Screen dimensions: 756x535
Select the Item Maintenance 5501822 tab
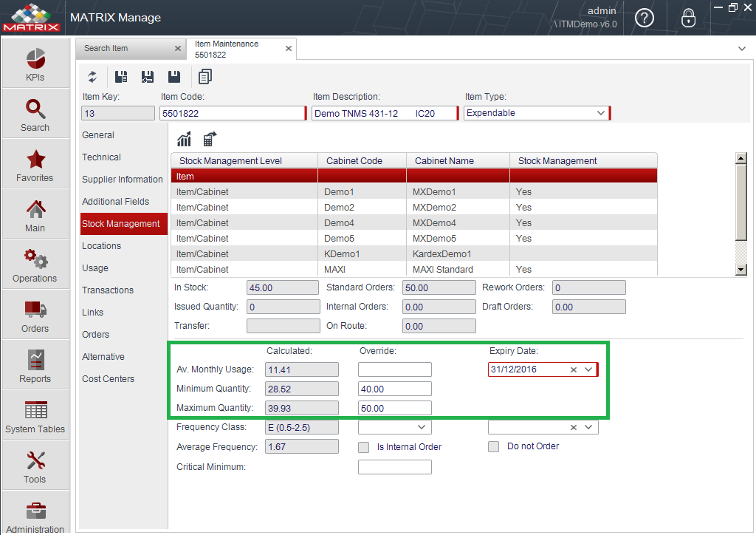point(241,49)
